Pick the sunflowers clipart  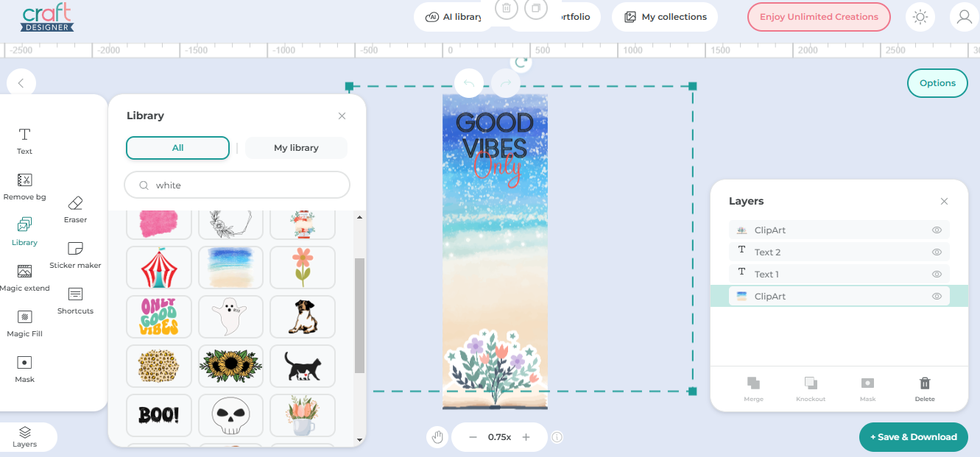tap(230, 366)
